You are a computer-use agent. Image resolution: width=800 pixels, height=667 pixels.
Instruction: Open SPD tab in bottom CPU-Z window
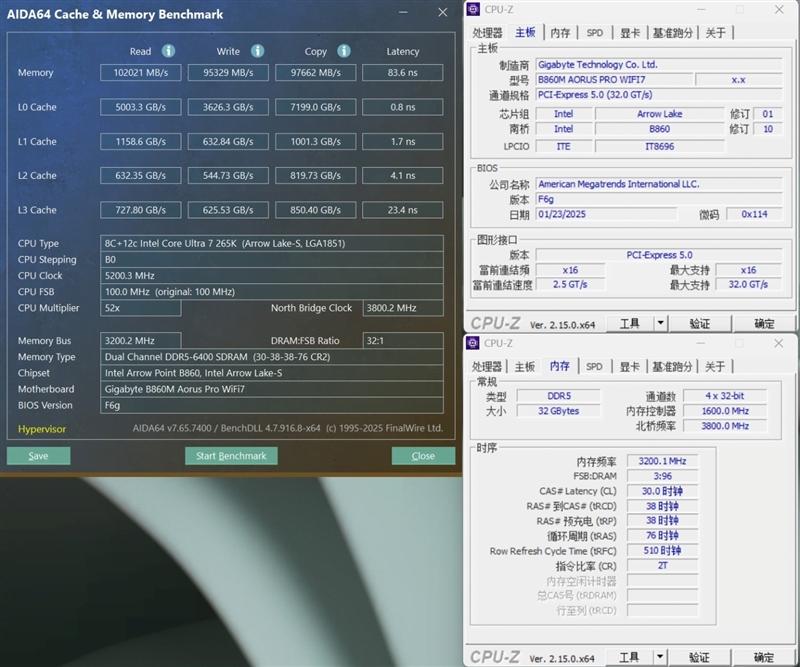(x=594, y=366)
